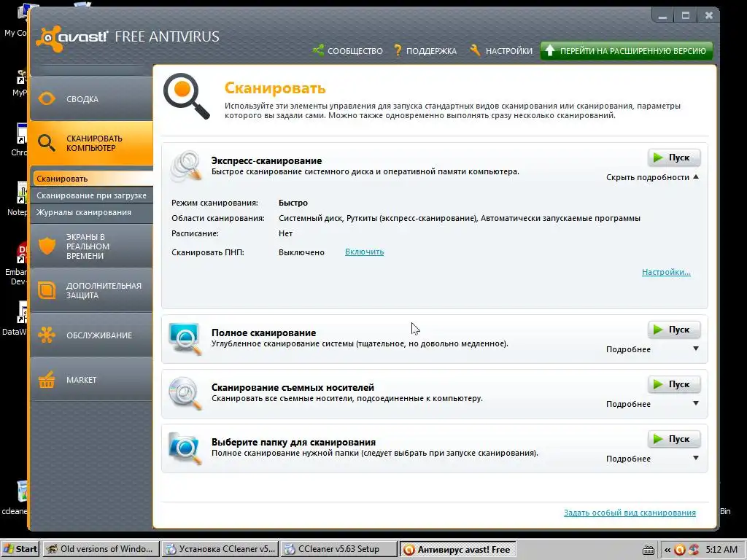Click Сканировать компьютер magnifier icon
The image size is (747, 560).
[x=47, y=143]
